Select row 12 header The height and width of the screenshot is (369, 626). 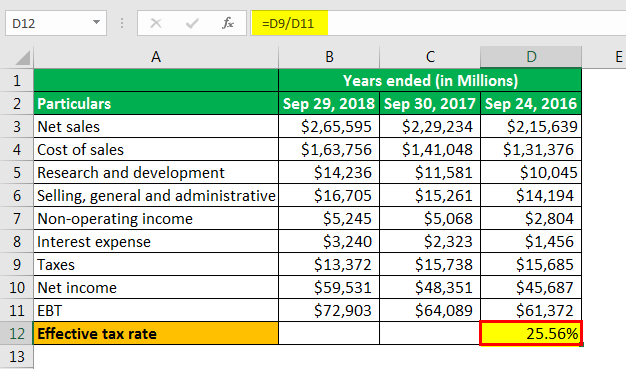(x=17, y=333)
